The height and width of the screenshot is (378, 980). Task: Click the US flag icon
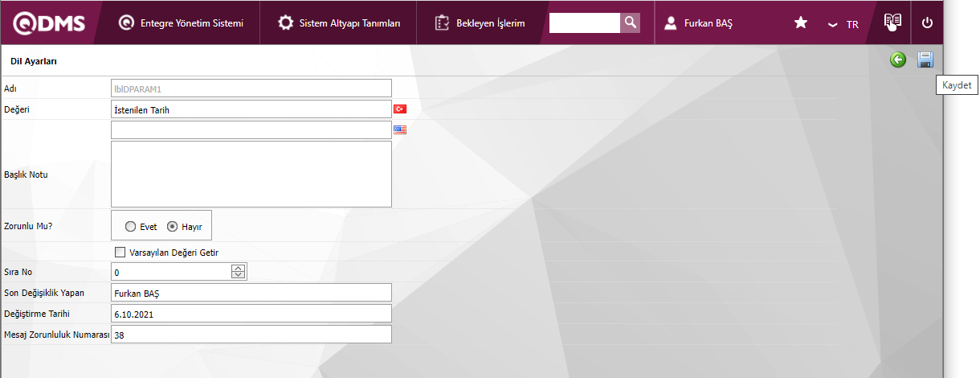click(x=399, y=129)
